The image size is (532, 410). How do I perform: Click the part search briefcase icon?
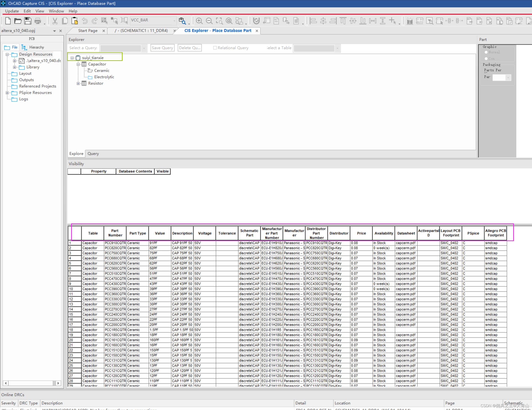point(182,21)
